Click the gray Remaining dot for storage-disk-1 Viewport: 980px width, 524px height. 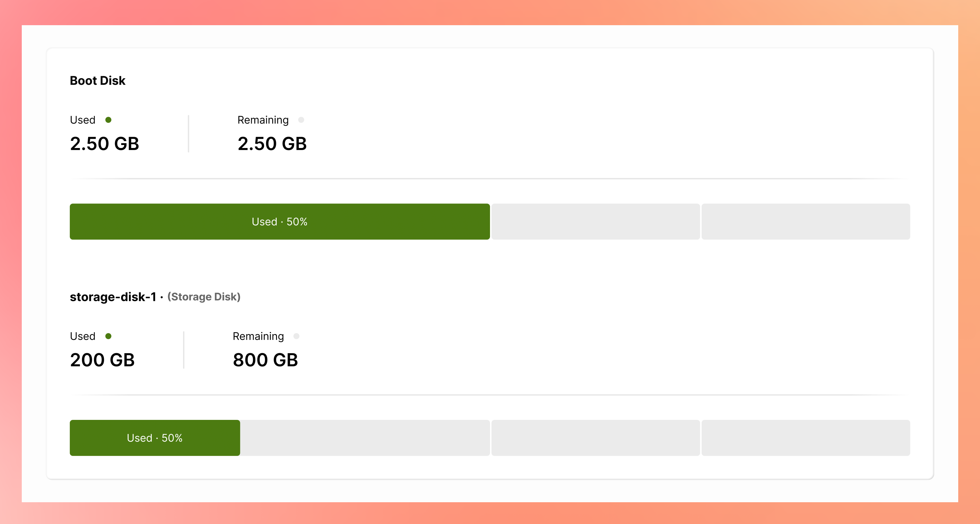point(296,336)
